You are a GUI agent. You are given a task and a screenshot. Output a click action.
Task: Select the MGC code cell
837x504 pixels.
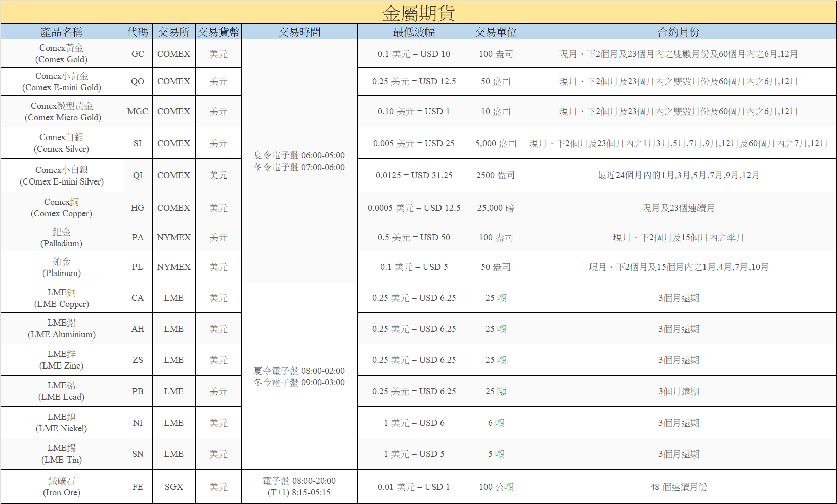[x=138, y=111]
